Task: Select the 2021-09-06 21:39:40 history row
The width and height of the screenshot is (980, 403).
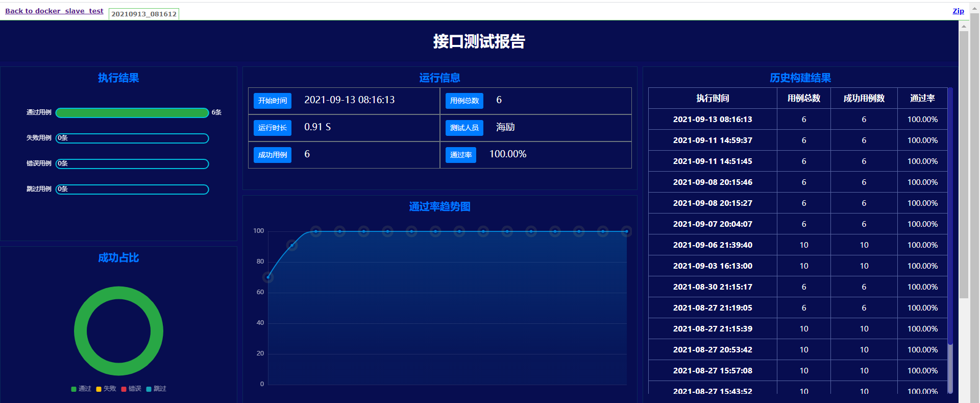Action: 713,245
